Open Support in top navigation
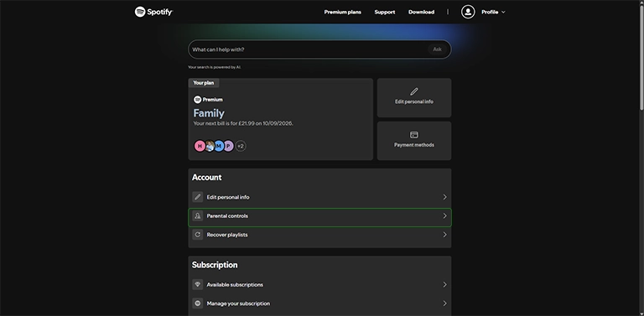 pos(385,12)
